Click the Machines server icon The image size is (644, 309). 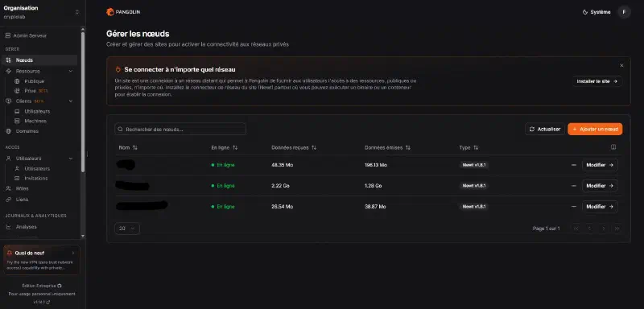[x=17, y=121]
